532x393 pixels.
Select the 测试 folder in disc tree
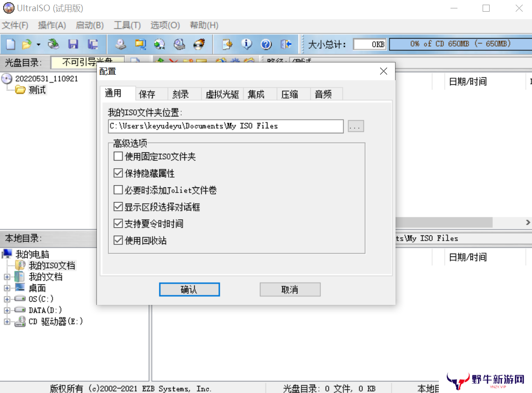coord(37,90)
